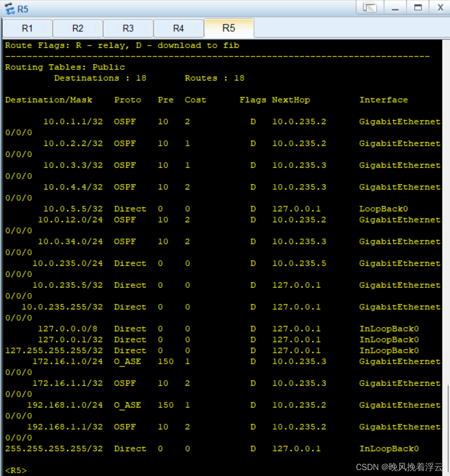Click preference 150 of 172.16.1.0/24
Viewport: 450px width, 476px height.
coord(166,361)
